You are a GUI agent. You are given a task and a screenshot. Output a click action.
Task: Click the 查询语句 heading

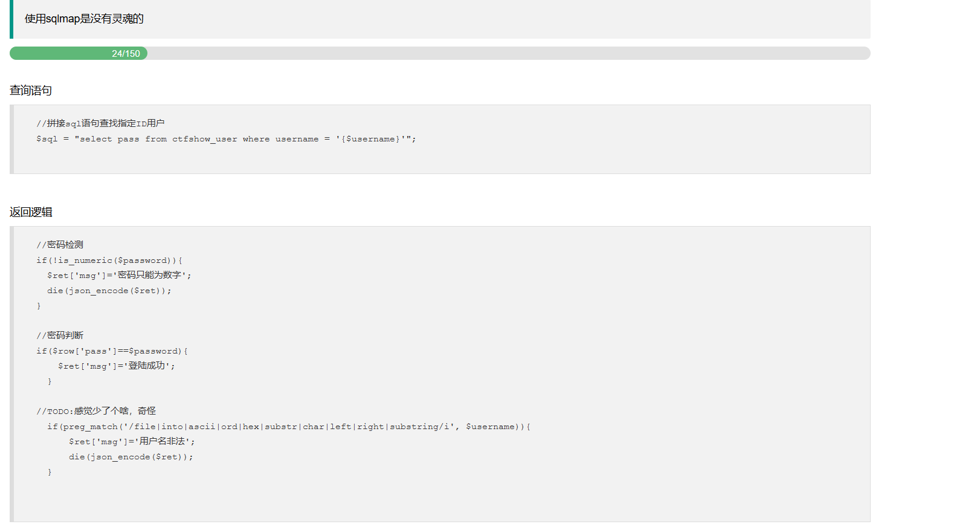pos(31,91)
